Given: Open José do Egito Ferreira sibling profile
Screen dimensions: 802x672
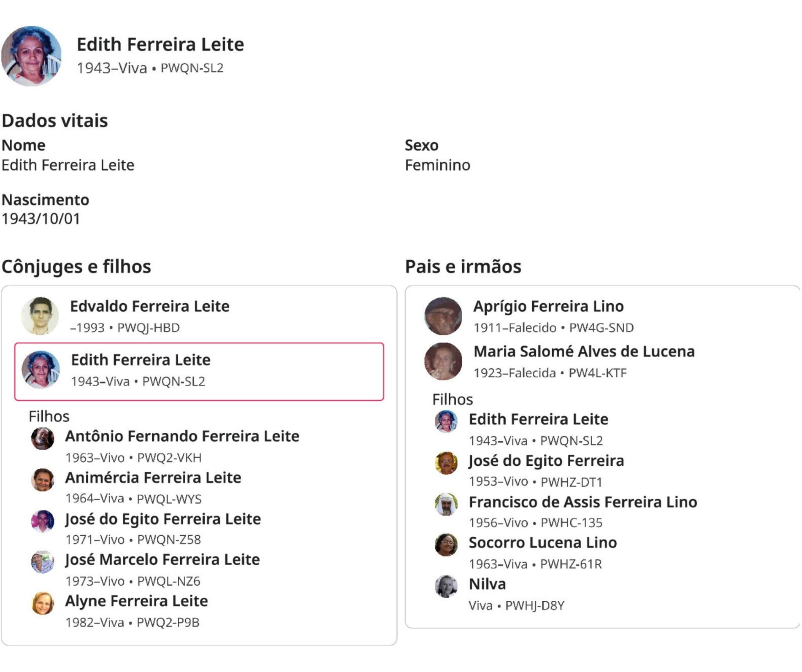Looking at the screenshot, I should (x=546, y=461).
